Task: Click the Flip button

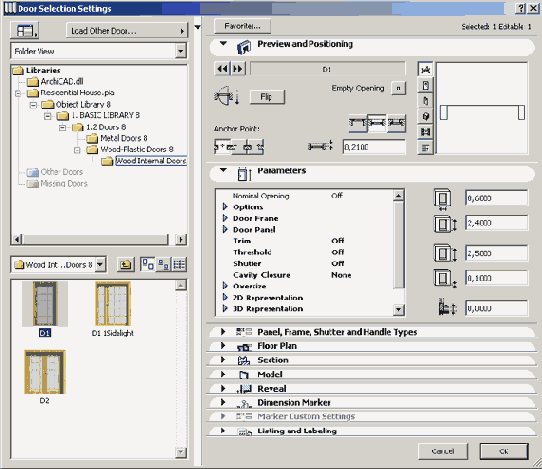Action: tap(267, 97)
